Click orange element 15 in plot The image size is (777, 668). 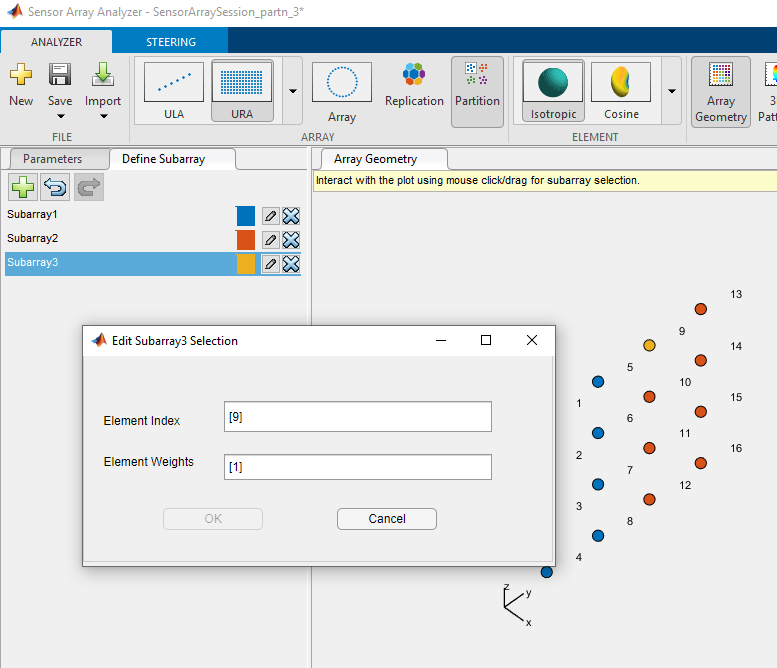pyautogui.click(x=701, y=412)
